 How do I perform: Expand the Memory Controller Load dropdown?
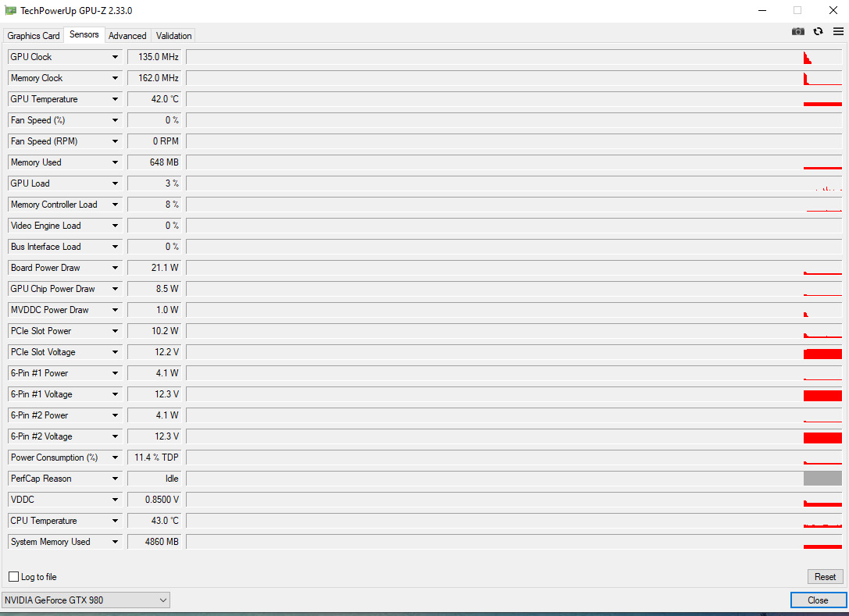[x=116, y=205]
